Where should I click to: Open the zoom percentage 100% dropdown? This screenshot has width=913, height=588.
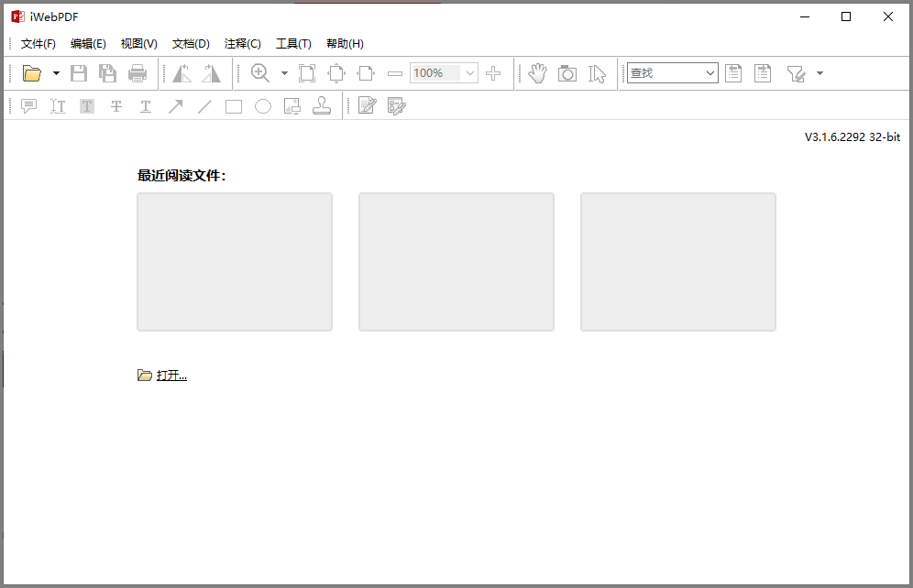click(470, 73)
